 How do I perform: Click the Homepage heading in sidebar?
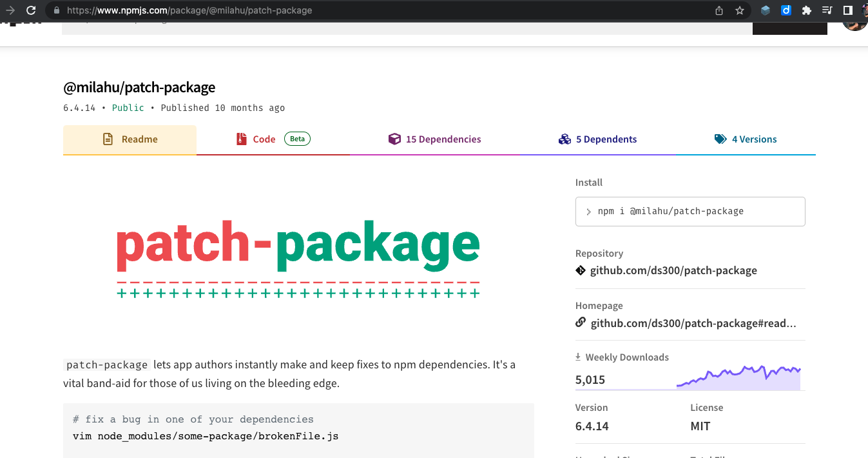click(x=599, y=306)
